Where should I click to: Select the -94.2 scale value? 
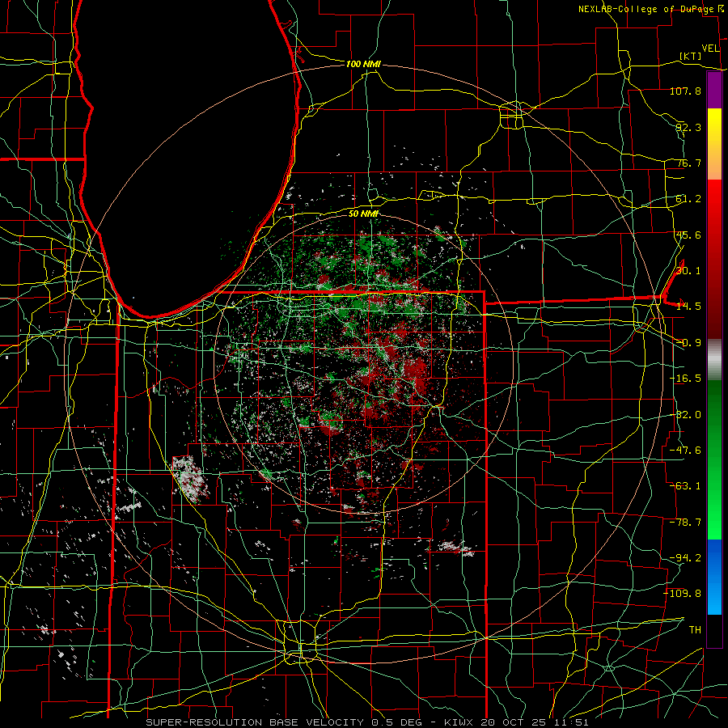[685, 558]
